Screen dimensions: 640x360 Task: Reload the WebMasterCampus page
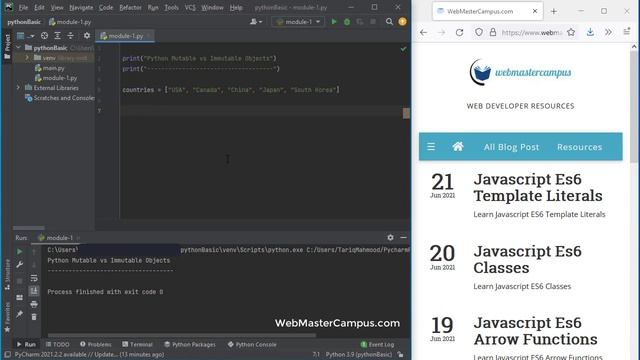click(x=460, y=32)
